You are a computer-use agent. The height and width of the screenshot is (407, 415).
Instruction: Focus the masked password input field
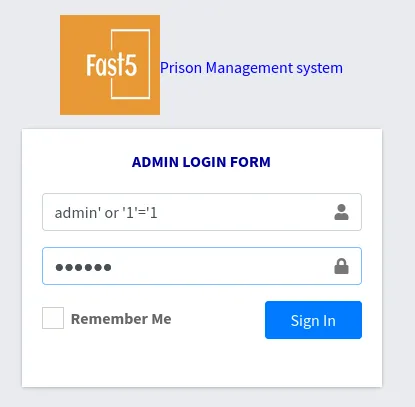coord(202,266)
